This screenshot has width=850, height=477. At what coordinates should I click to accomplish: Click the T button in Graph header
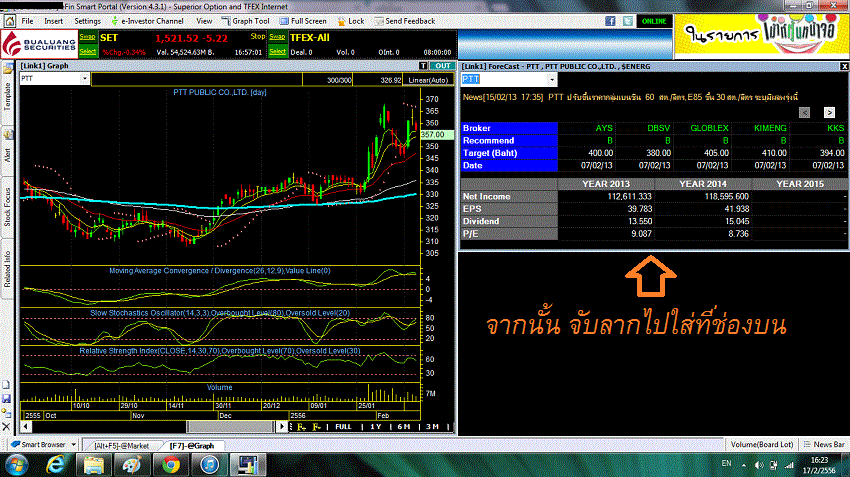click(423, 66)
